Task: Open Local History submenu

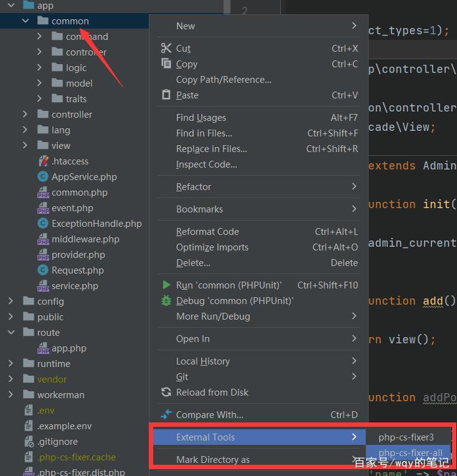Action: pyautogui.click(x=258, y=361)
